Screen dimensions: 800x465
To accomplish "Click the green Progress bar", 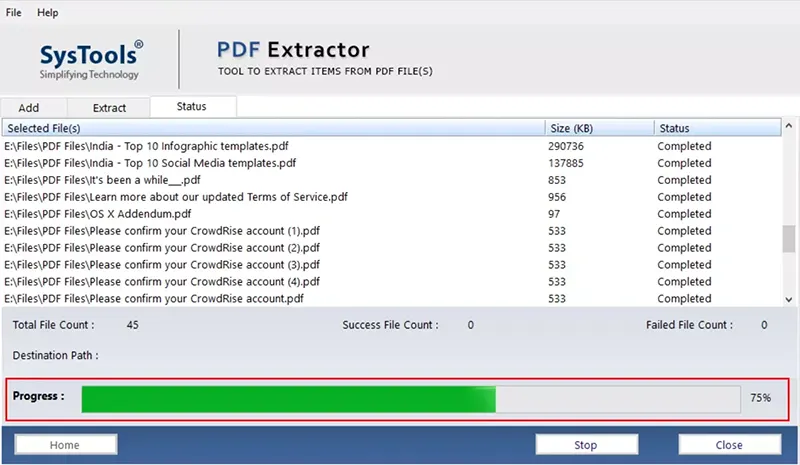I will [x=288, y=399].
